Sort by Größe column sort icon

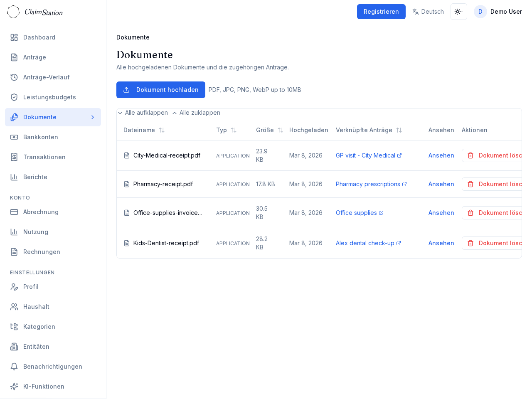[280, 130]
